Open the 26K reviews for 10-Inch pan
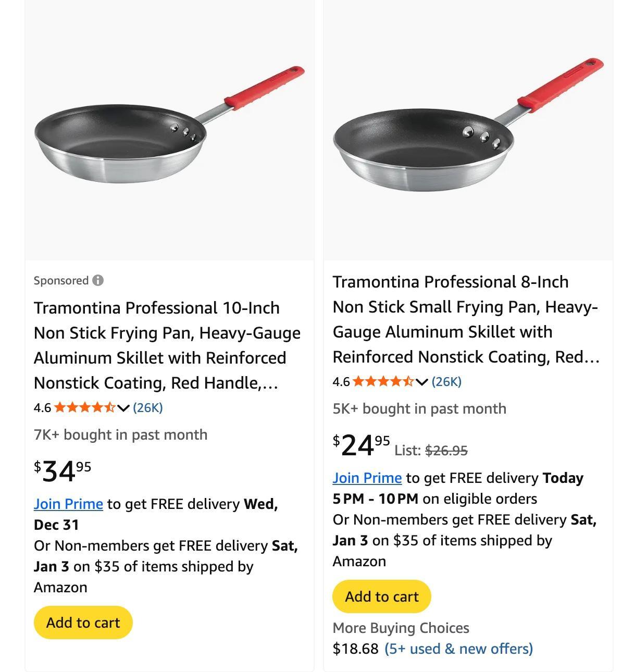Viewport: 622px width, 672px height. [148, 407]
